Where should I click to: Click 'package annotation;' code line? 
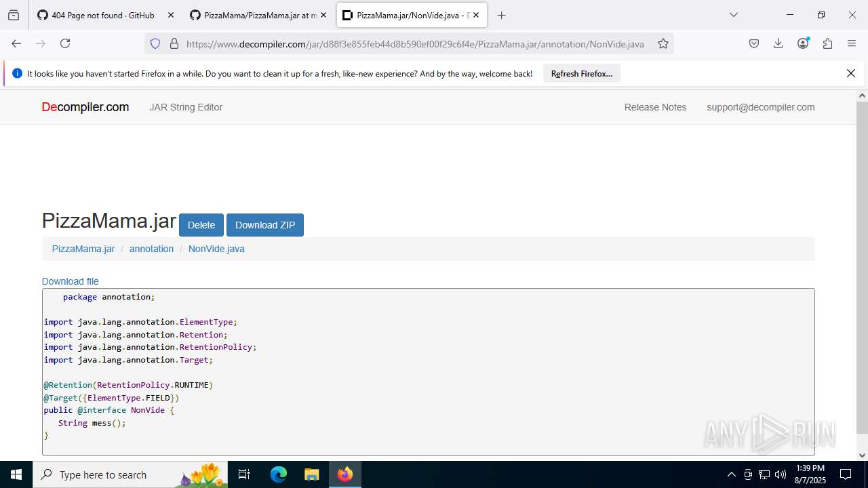[x=108, y=297]
